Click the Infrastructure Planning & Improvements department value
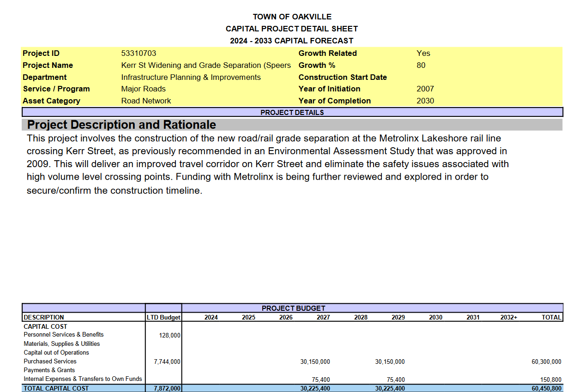This screenshot has height=392, width=579. click(x=191, y=77)
